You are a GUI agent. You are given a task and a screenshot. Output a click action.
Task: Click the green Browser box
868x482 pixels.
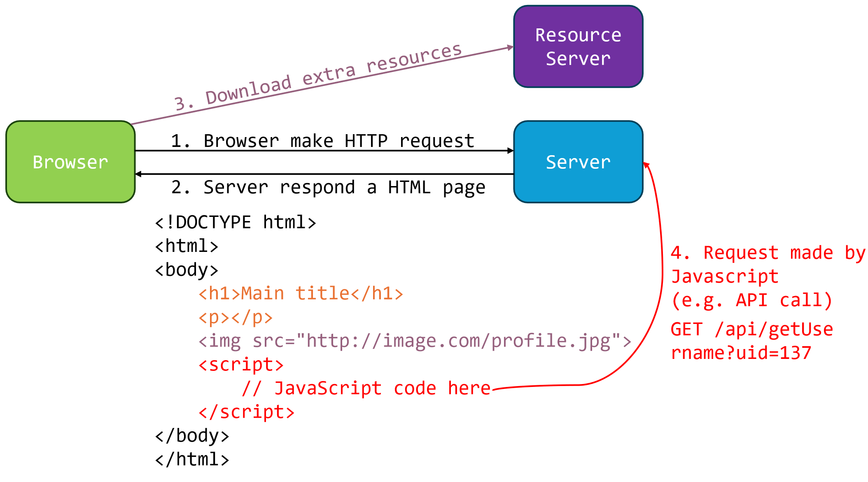pyautogui.click(x=70, y=162)
